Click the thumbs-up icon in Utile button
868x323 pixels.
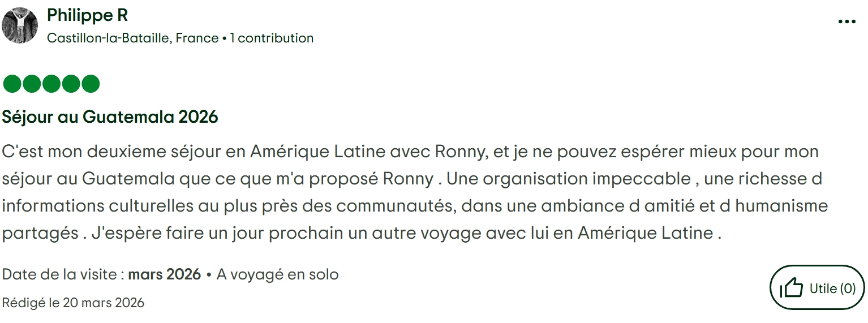[792, 288]
